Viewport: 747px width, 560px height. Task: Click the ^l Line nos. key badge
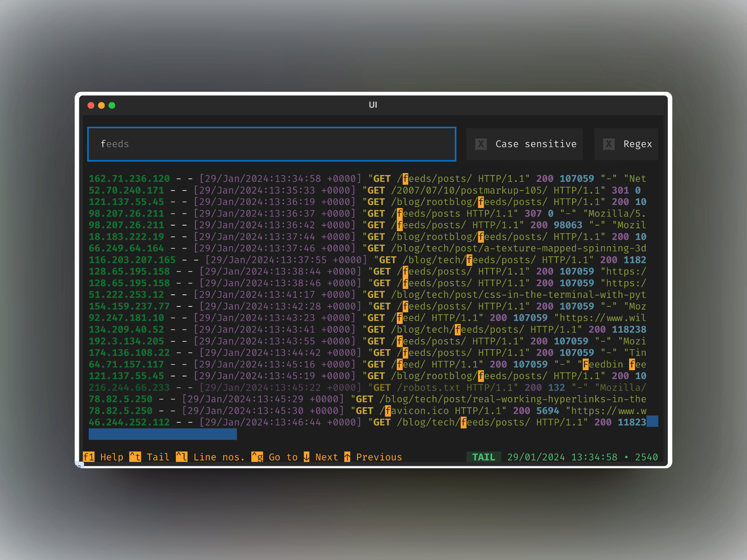click(x=181, y=457)
